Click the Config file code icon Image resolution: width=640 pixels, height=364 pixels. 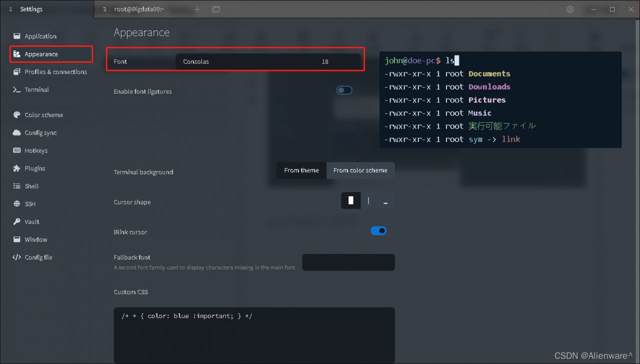click(x=16, y=257)
